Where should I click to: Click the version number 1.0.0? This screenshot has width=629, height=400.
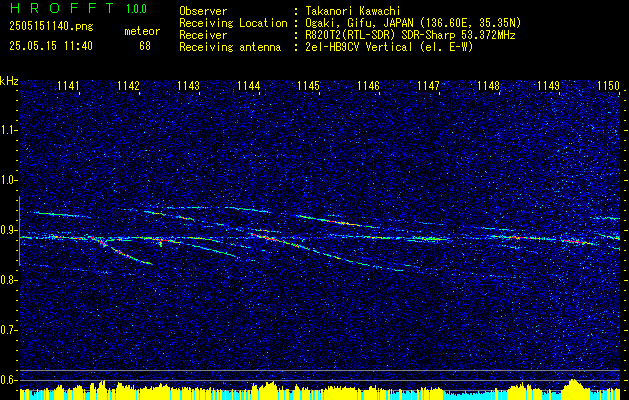point(136,9)
